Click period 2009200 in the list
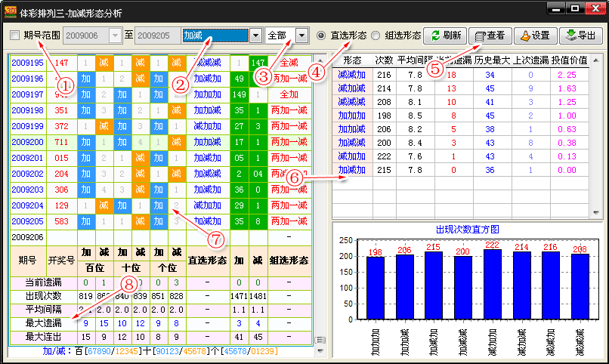 (x=27, y=142)
